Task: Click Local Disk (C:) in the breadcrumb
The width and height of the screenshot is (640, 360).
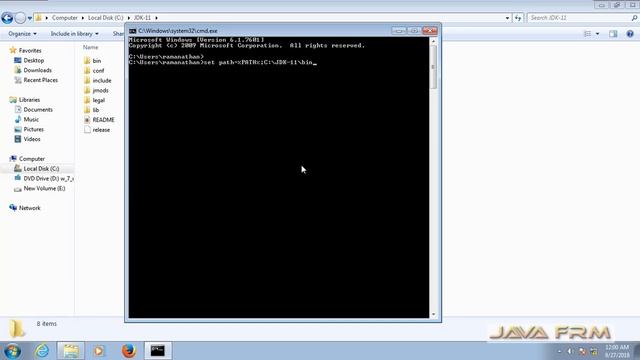Action: coord(105,18)
